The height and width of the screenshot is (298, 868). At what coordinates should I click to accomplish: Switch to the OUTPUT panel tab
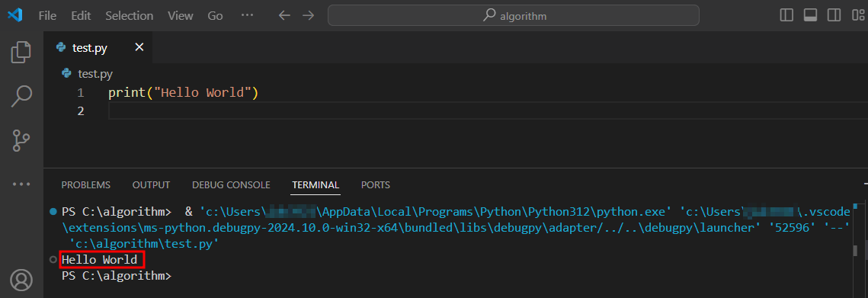pos(151,185)
